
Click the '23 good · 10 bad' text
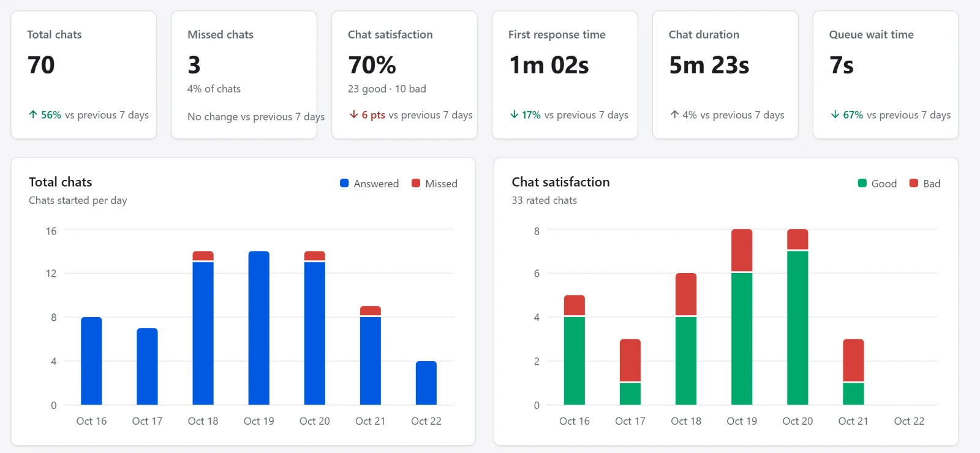click(387, 89)
